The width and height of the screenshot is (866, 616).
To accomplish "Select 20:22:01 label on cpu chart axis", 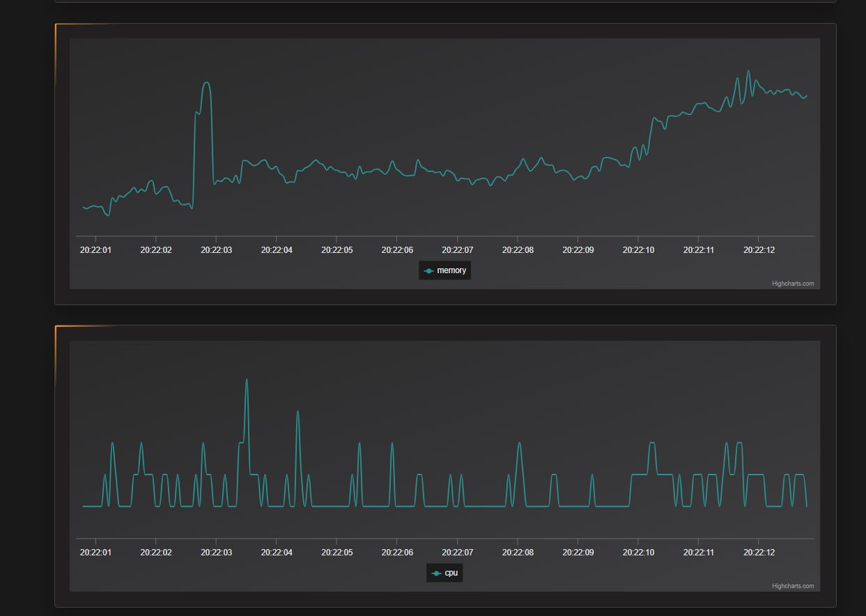I will click(x=95, y=552).
